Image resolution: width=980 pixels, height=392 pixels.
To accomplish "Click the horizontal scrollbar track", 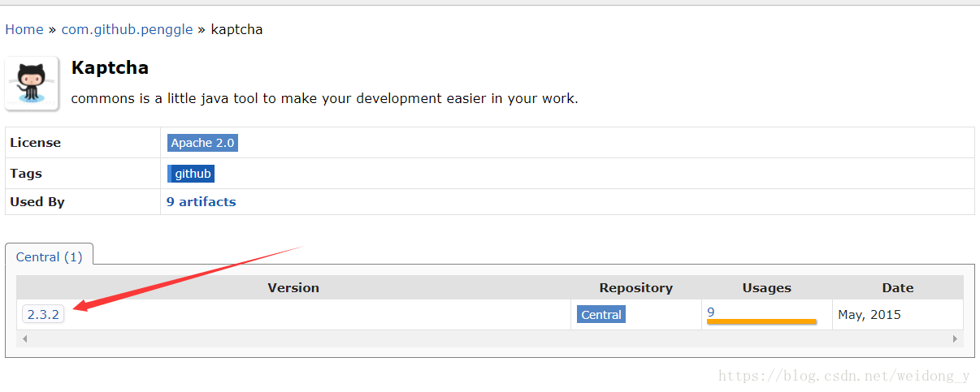I will click(x=488, y=338).
